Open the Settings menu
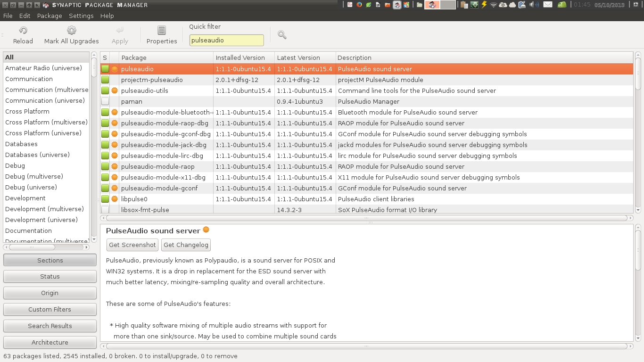644x362 pixels. 81,16
